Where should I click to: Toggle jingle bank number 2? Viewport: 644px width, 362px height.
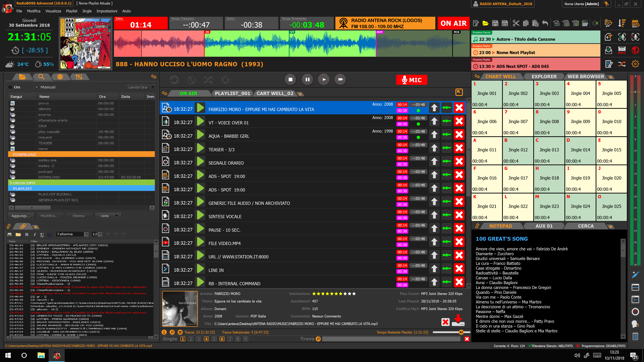coord(190,339)
